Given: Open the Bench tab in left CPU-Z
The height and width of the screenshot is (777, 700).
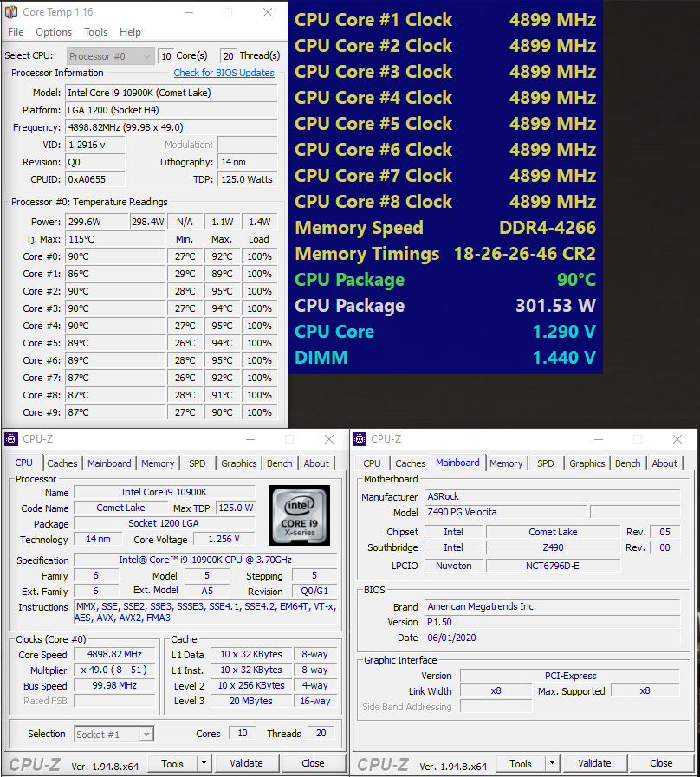Looking at the screenshot, I should [x=279, y=463].
